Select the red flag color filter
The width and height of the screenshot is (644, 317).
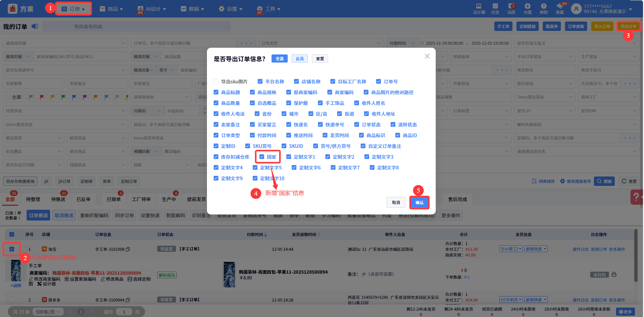[42, 97]
